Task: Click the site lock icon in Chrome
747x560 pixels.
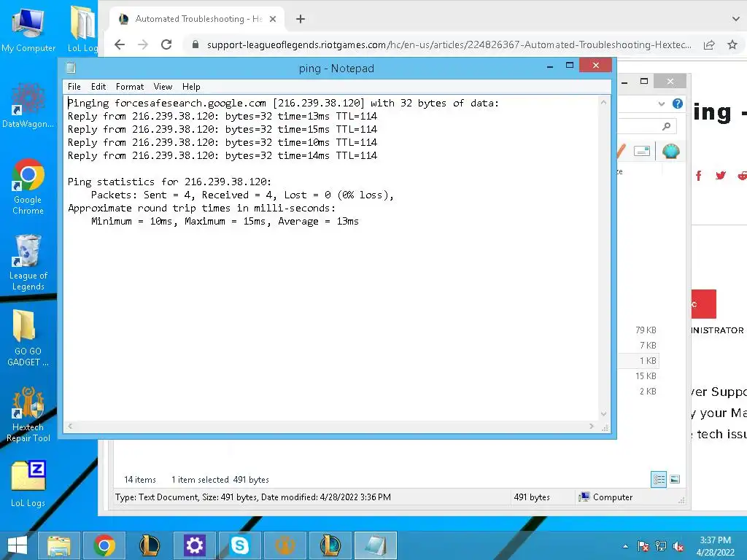Action: point(195,44)
